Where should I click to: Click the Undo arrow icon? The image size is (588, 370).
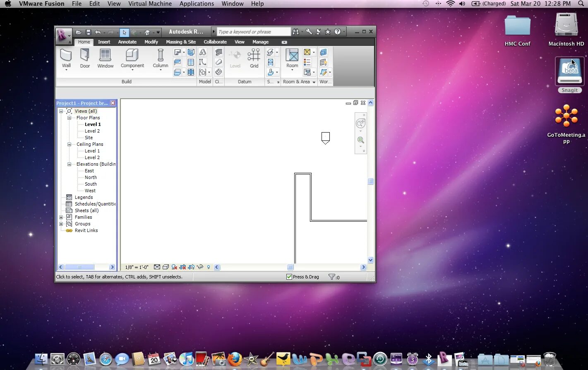click(98, 32)
